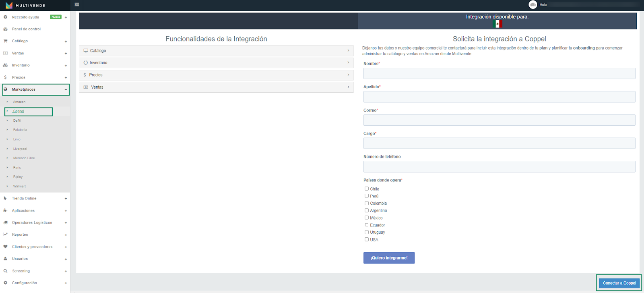Click the Hola greeting text in header
Viewport: 644px width, 293px height.
543,5
